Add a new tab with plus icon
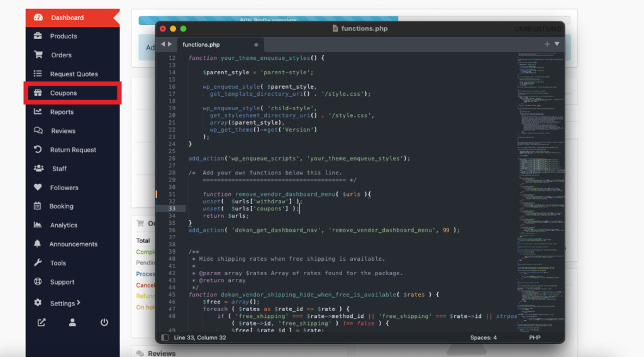This screenshot has height=357, width=644. pos(547,44)
